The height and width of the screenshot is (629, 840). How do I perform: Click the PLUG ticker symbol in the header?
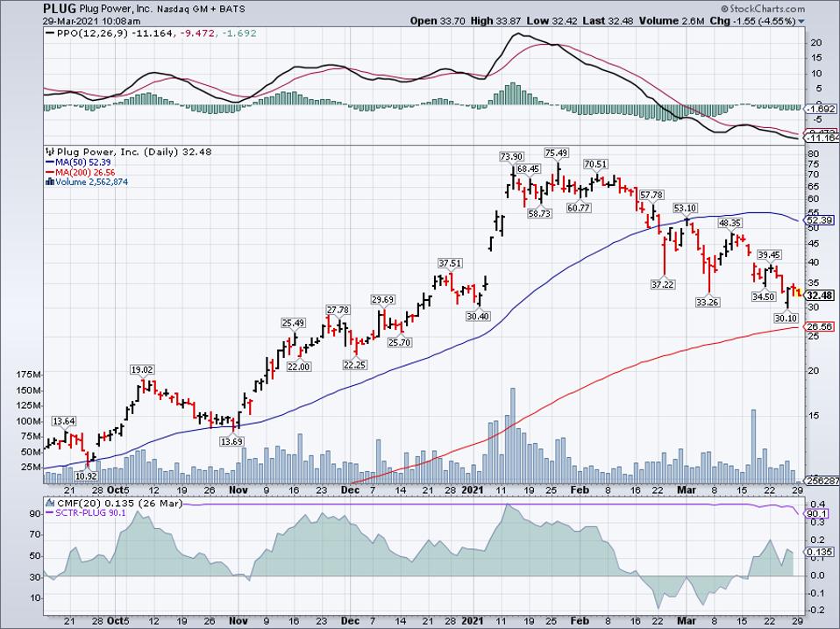[60, 9]
